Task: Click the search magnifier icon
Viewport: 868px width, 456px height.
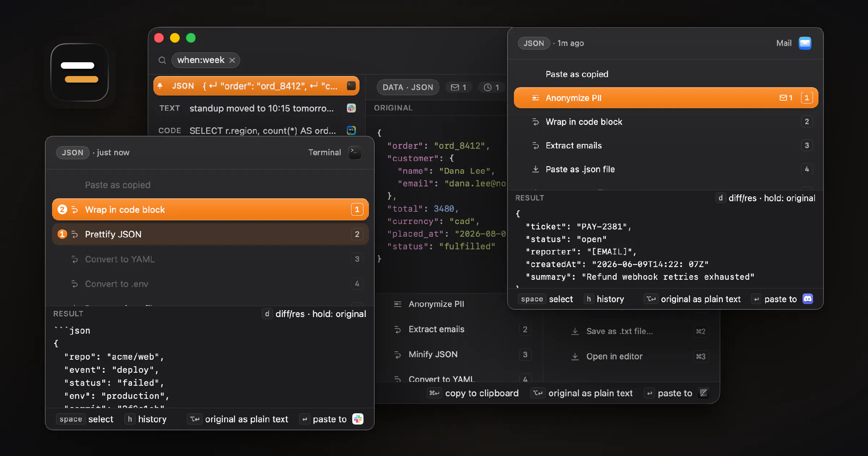Action: point(162,60)
